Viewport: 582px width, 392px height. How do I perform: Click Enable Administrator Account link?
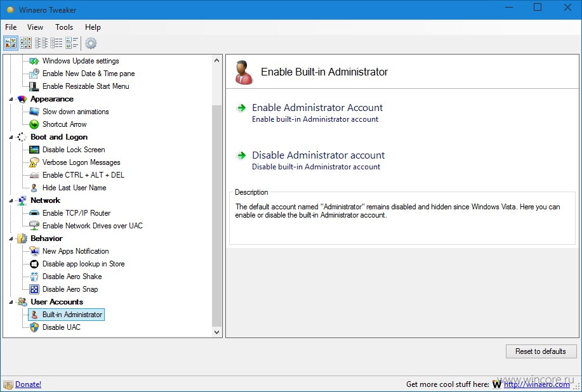(x=317, y=108)
